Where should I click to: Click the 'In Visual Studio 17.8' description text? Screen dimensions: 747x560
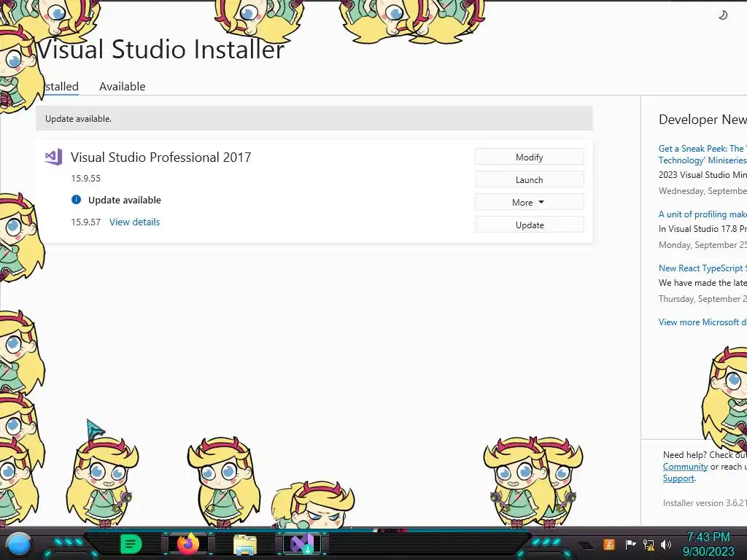pyautogui.click(x=703, y=228)
